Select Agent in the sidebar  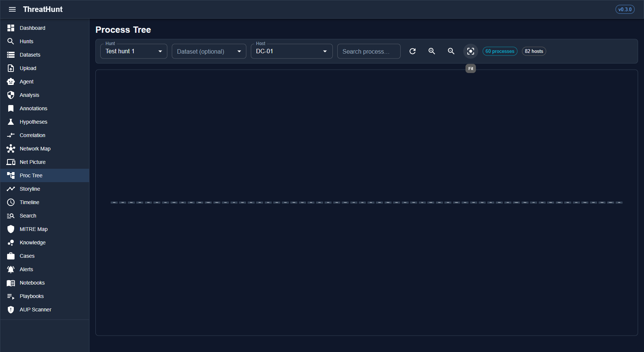click(45, 82)
